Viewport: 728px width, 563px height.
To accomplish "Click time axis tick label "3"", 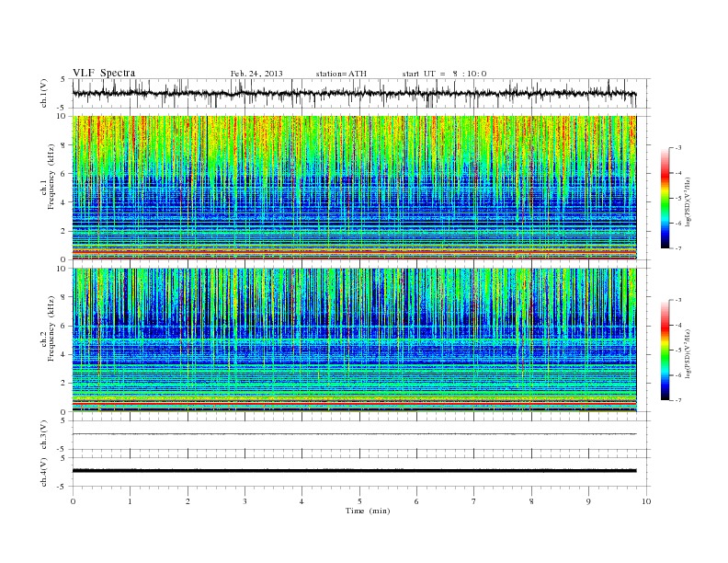I will 245,501.
